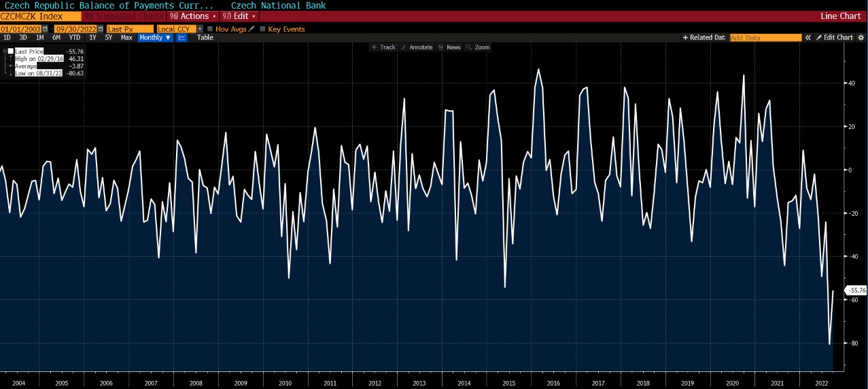Toggle the Last Price legend checkbox
This screenshot has width=868, height=389.
10,52
